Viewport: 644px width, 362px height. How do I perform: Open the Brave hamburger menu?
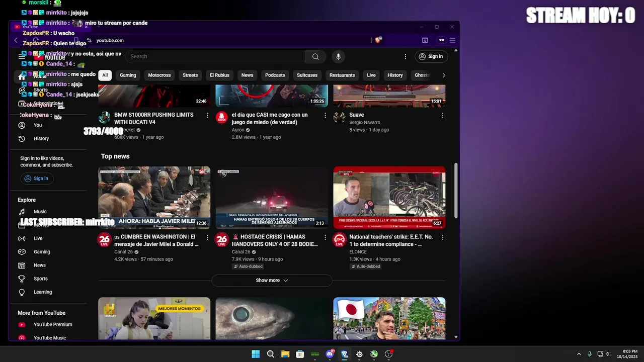[452, 40]
